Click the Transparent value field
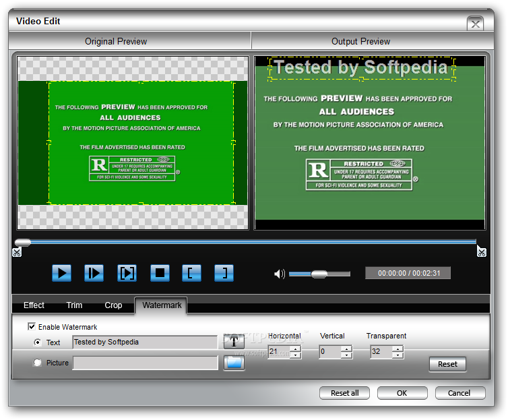 381,352
